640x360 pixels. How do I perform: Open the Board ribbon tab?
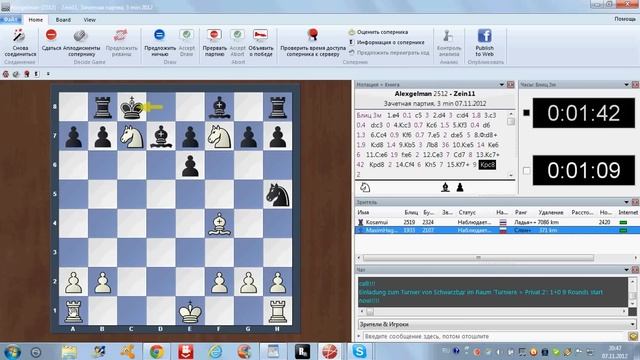[x=63, y=20]
